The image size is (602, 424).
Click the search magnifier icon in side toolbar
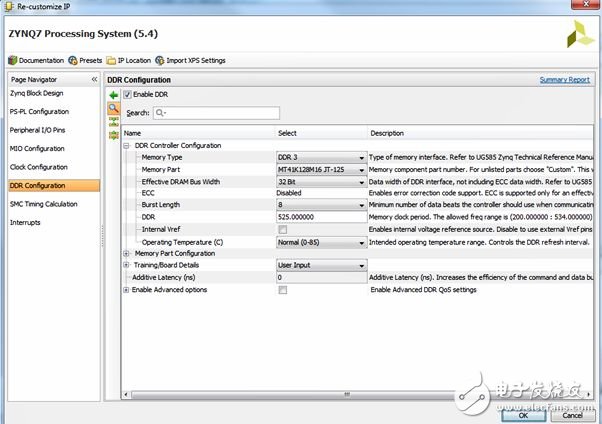113,109
